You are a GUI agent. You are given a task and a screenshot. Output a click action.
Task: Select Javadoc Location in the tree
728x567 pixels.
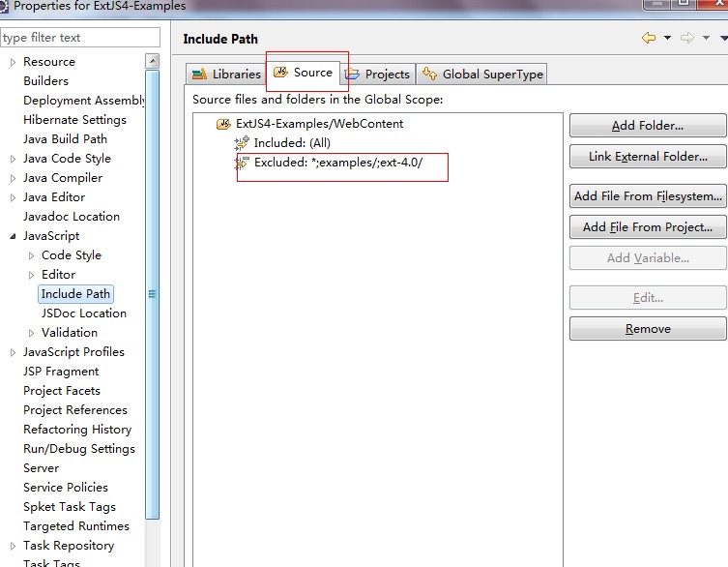72,217
